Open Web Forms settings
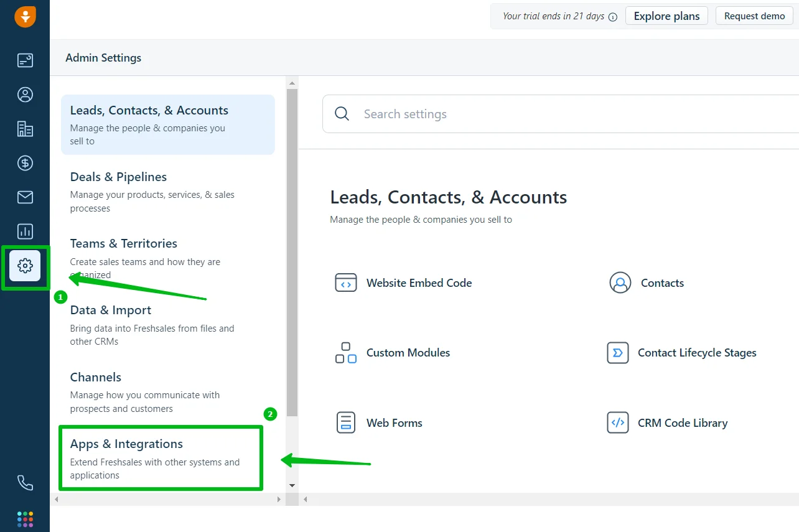This screenshot has width=799, height=532. tap(395, 422)
